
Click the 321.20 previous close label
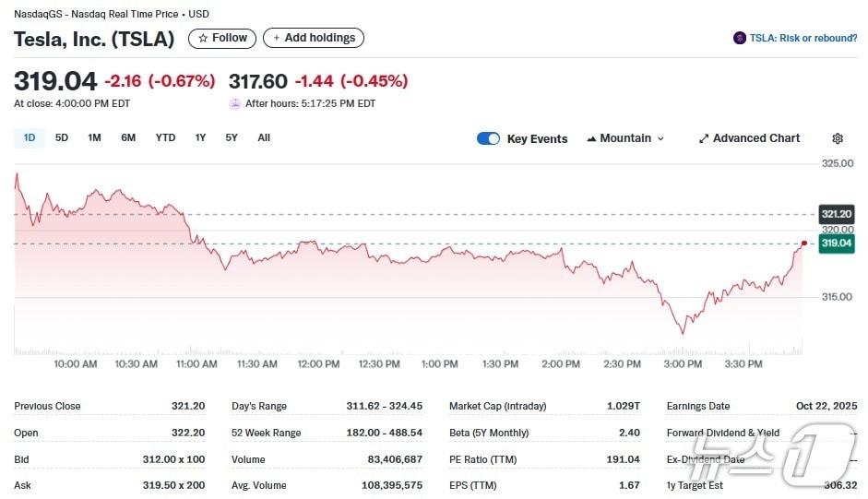tap(836, 214)
